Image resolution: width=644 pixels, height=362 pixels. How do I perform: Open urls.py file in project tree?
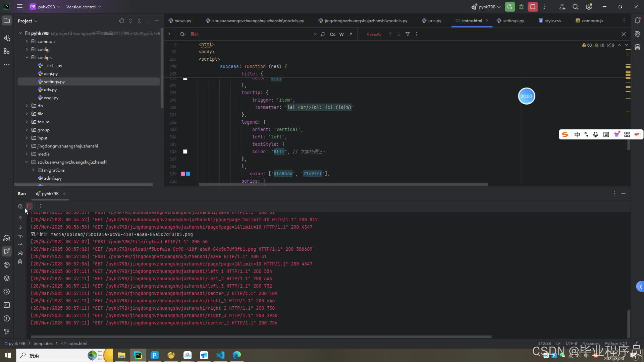(50, 89)
